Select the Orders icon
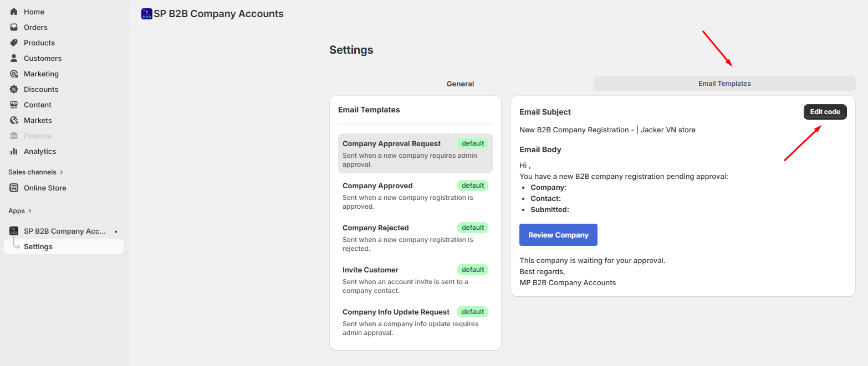 point(13,27)
